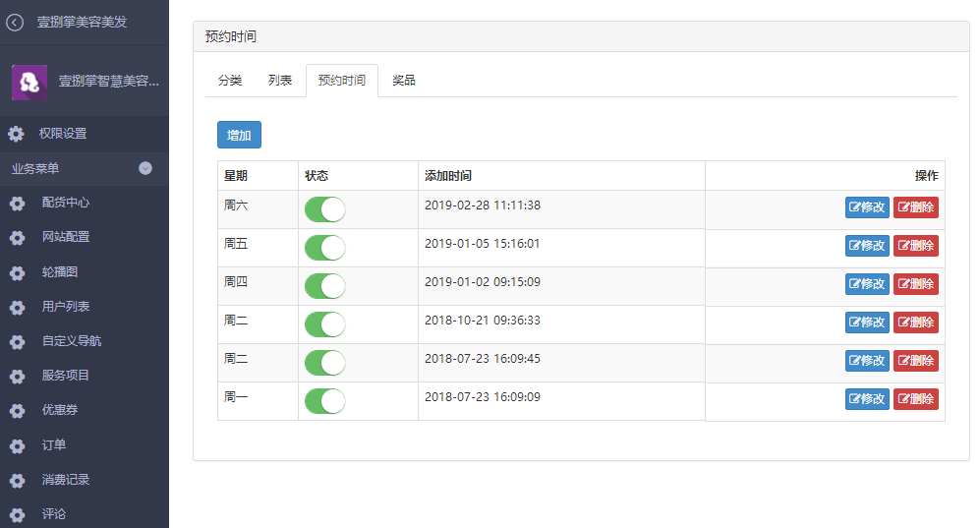Disable the status switch for 周四

[325, 286]
